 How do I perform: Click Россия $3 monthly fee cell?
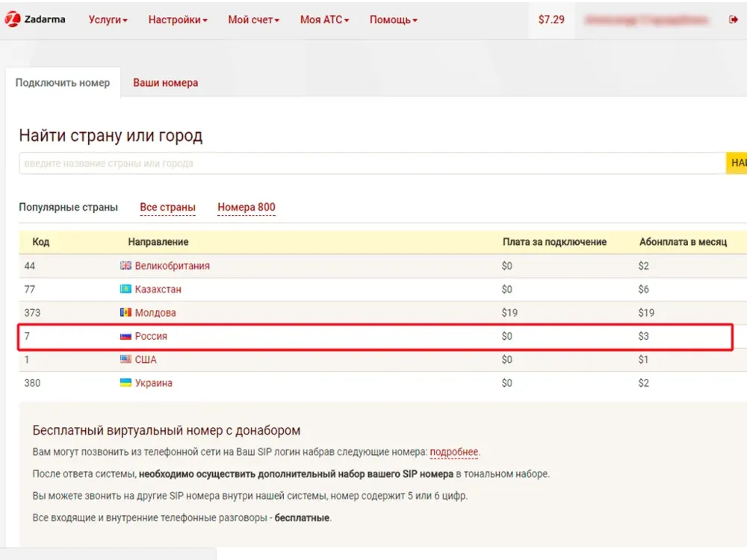click(644, 336)
